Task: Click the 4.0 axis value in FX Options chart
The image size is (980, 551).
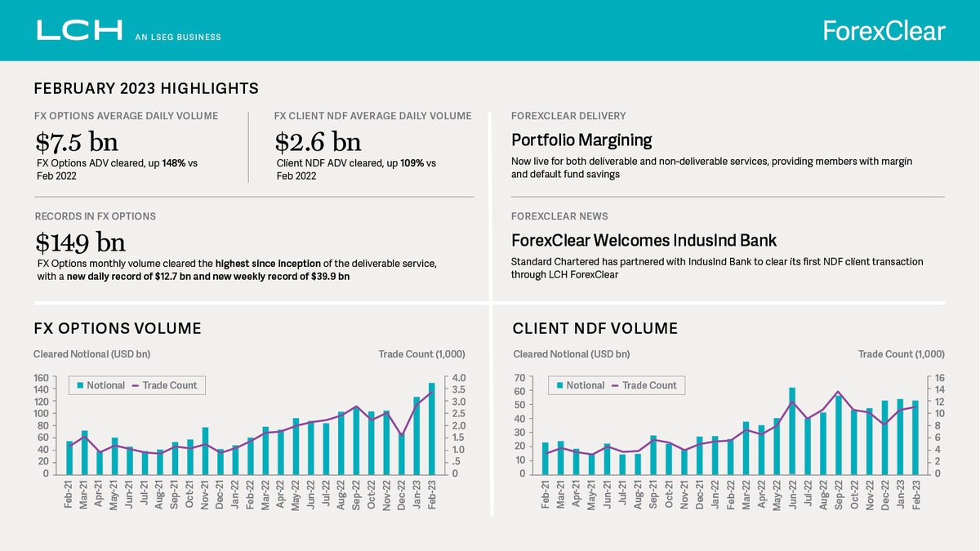Action: [458, 377]
